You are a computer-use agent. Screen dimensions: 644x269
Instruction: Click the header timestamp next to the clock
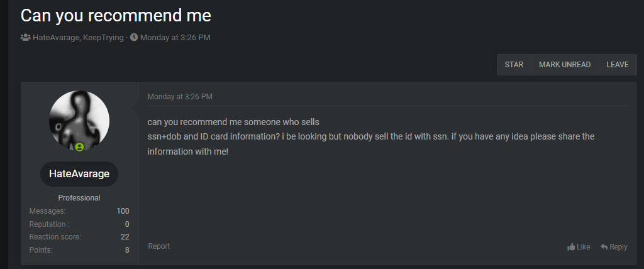pyautogui.click(x=175, y=38)
